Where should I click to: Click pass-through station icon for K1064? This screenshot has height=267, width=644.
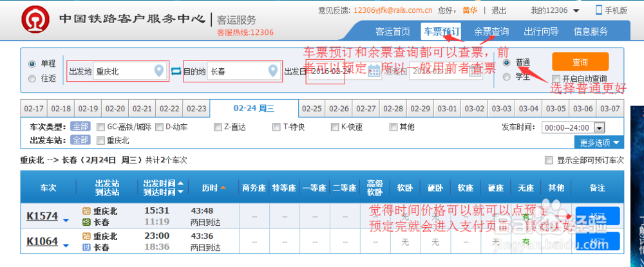tap(86, 247)
